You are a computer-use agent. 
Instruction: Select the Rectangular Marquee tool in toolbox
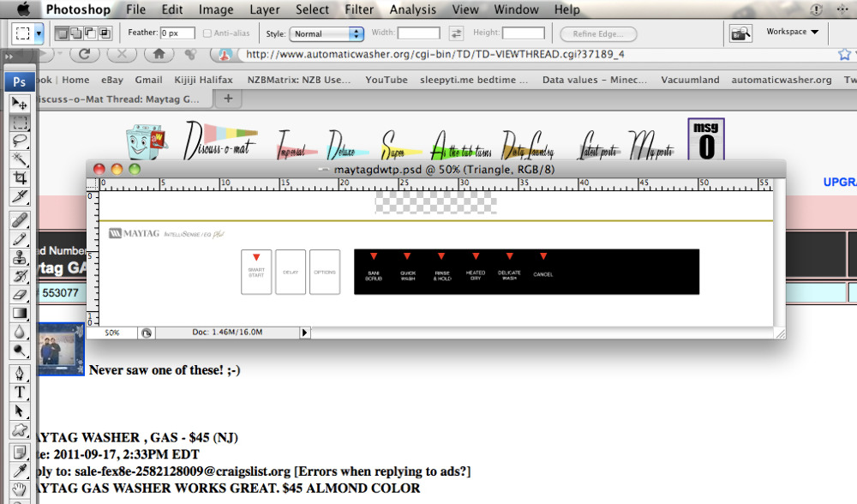point(19,123)
